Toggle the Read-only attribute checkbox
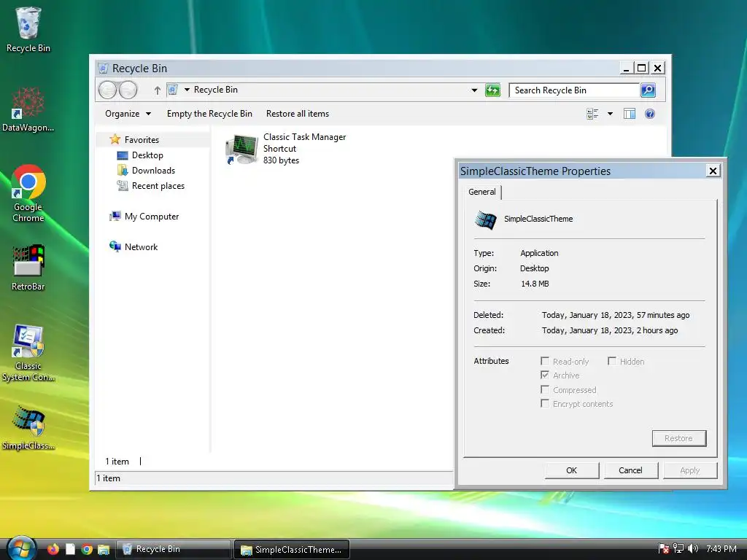Screen dimensions: 747x560 [x=545, y=361]
